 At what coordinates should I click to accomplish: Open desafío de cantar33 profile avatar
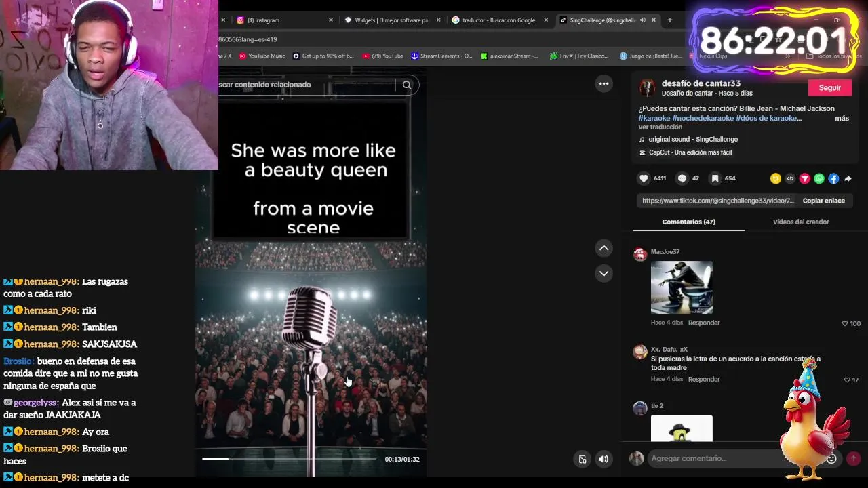point(647,87)
